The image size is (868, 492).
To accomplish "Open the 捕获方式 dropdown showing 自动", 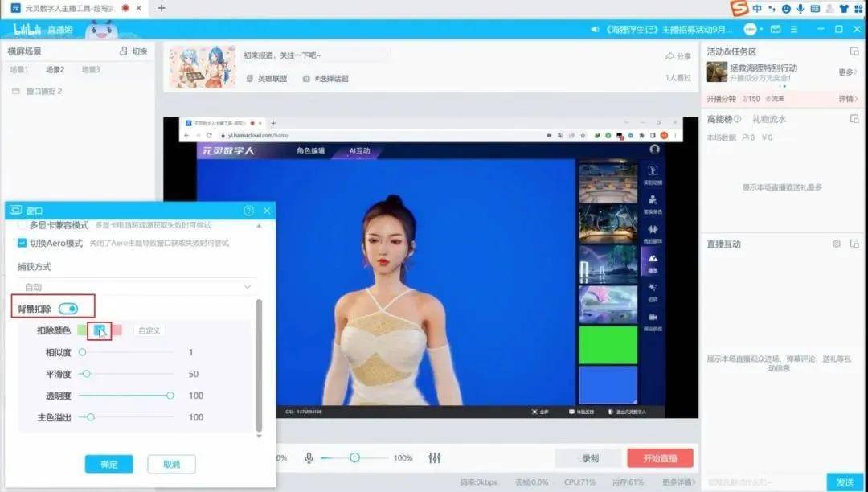I will tap(137, 287).
